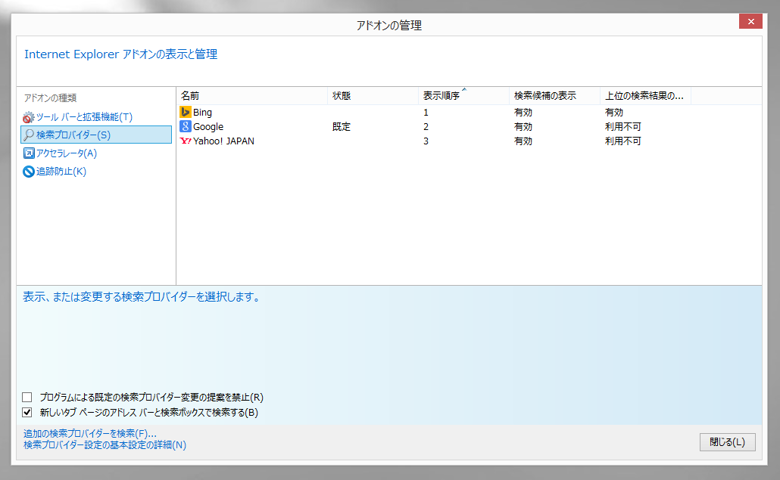Click display order 3 in Yahoo row
Screen dimensions: 780x480
[426, 141]
